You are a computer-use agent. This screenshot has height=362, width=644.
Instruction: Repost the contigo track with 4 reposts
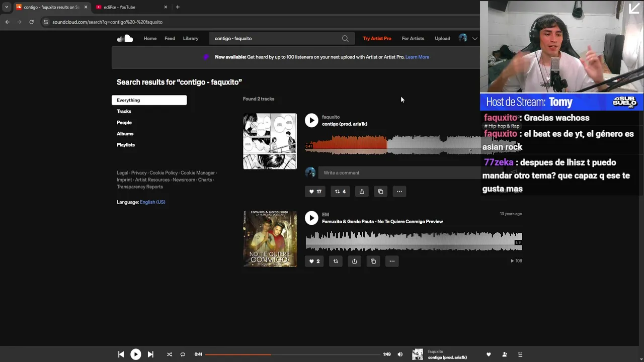click(341, 192)
